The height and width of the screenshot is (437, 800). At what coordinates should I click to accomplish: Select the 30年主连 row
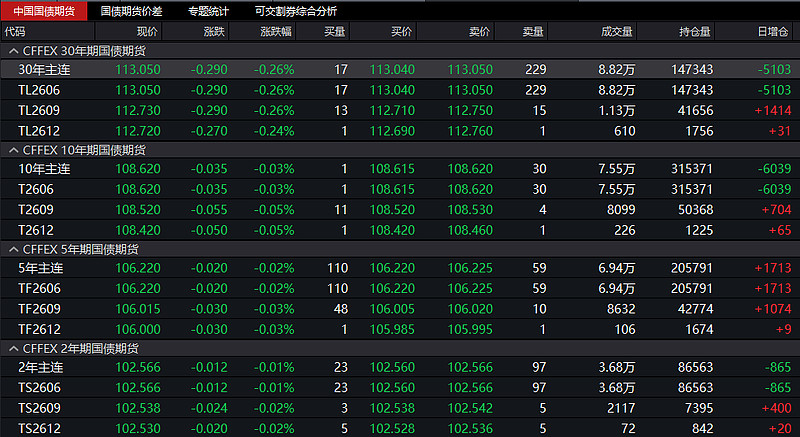[400, 69]
